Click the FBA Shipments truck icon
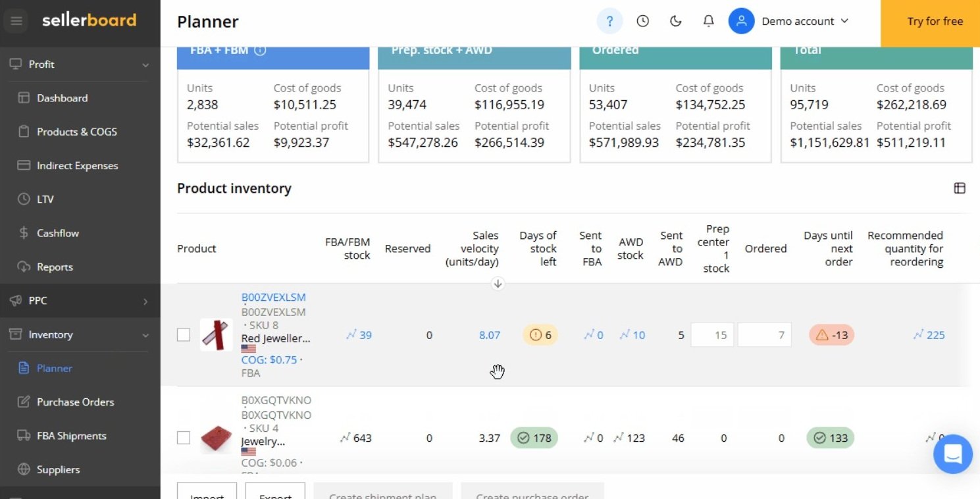This screenshot has width=980, height=499. pos(24,436)
